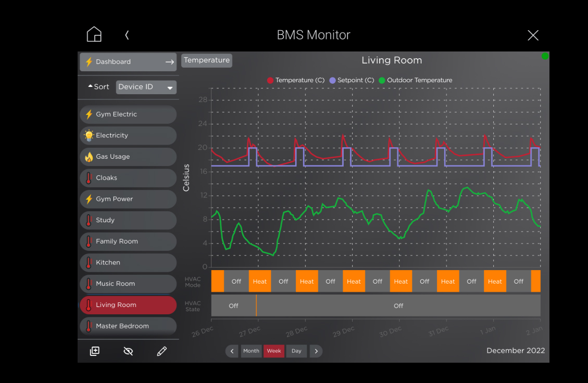Click the last Heat block before 1 Jan
Screen dimensions: 588x383
pos(495,282)
